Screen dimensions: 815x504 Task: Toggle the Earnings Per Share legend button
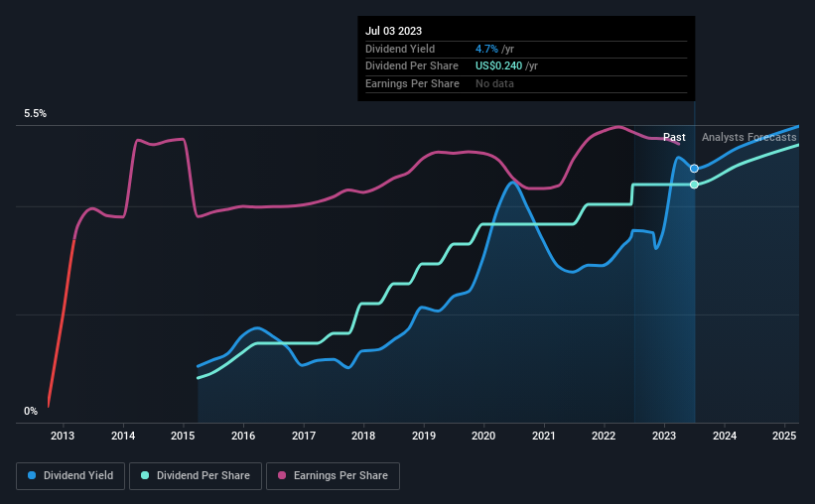click(333, 476)
